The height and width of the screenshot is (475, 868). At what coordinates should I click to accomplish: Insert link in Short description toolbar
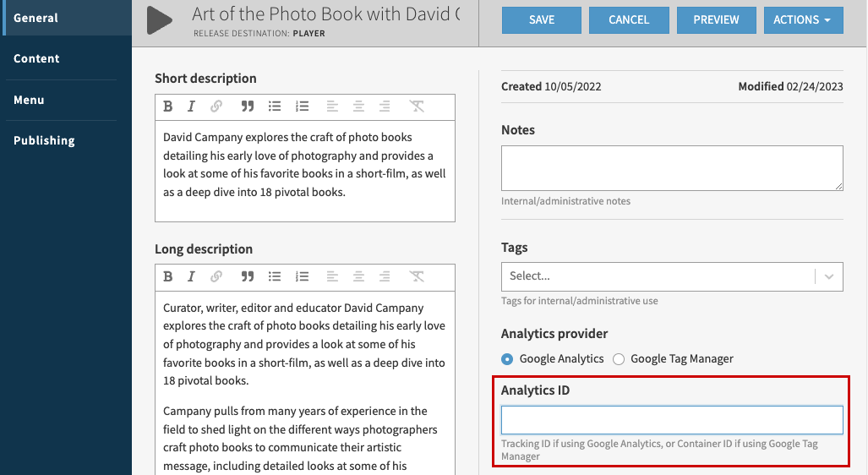[x=216, y=106]
